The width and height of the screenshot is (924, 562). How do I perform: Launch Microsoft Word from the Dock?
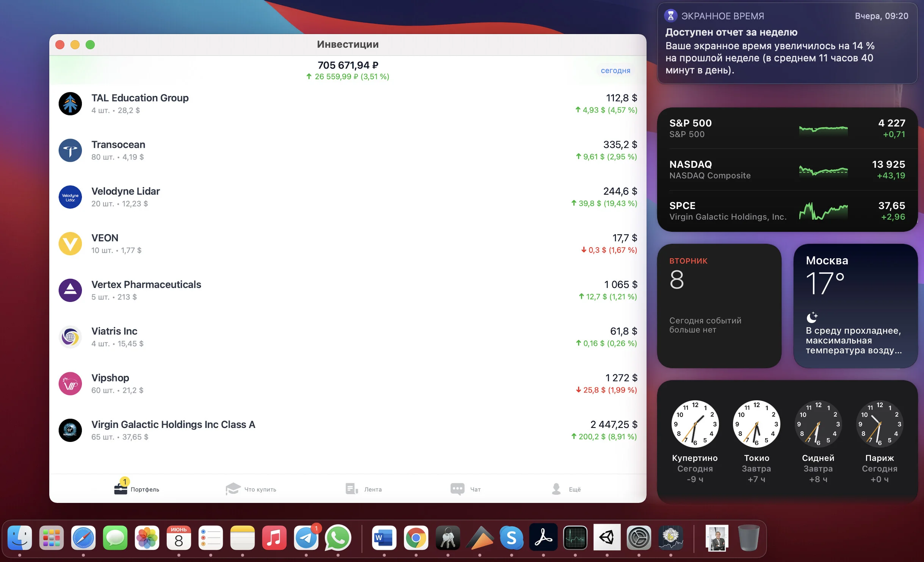(x=384, y=538)
